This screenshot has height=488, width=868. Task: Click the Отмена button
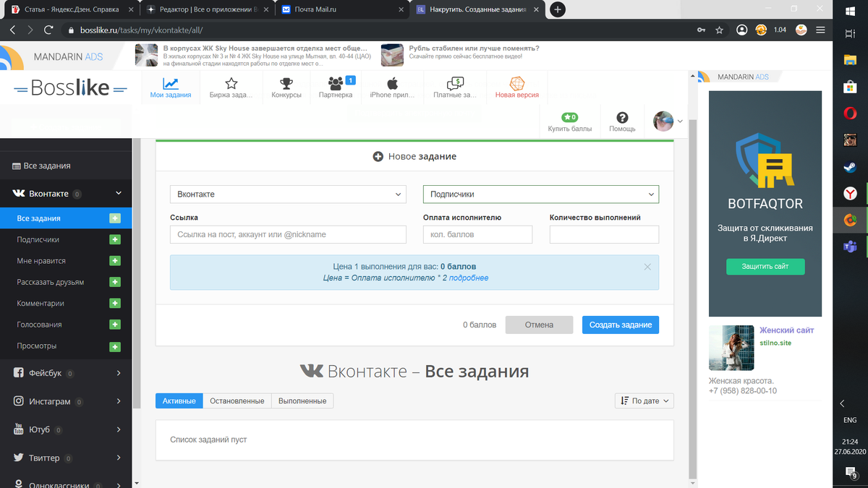click(539, 325)
